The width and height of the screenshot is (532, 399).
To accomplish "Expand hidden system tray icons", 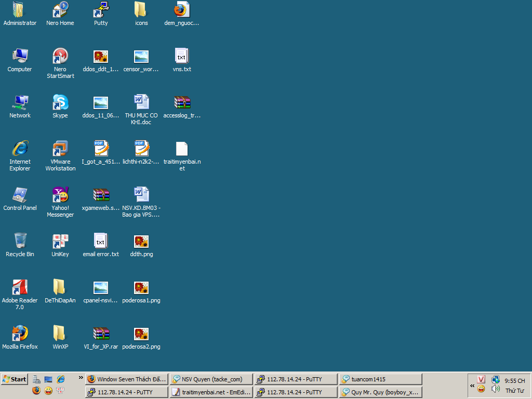I will 472,385.
